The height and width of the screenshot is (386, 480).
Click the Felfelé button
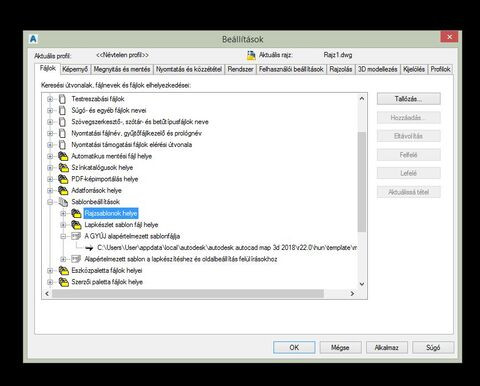tap(409, 155)
